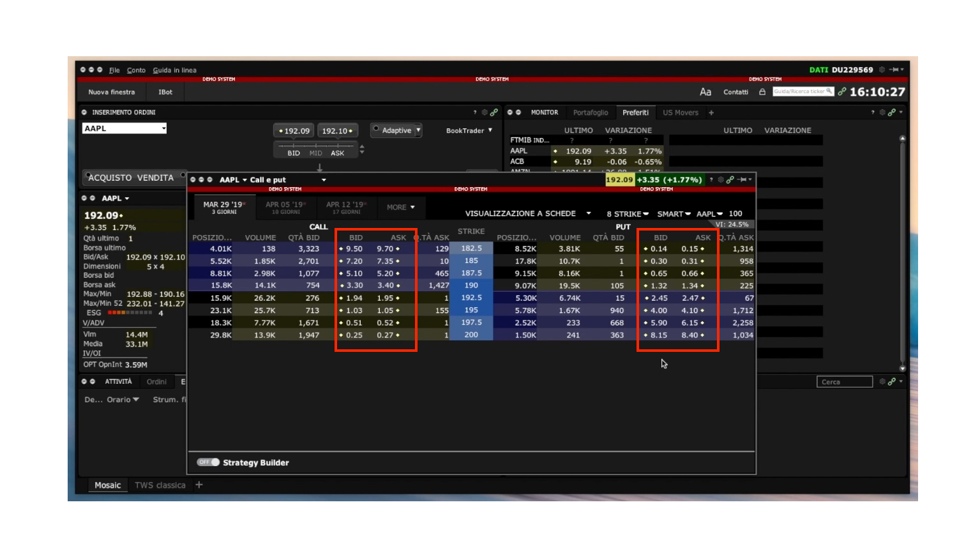The height and width of the screenshot is (553, 980).
Task: Click the padlock lock icon
Action: tap(762, 92)
